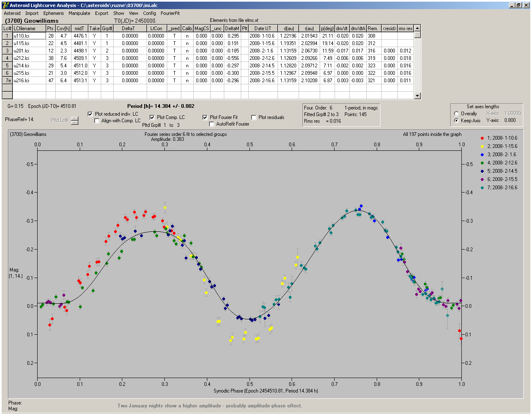The width and height of the screenshot is (532, 414).
Task: Click the Date UT column header
Action: [263, 29]
